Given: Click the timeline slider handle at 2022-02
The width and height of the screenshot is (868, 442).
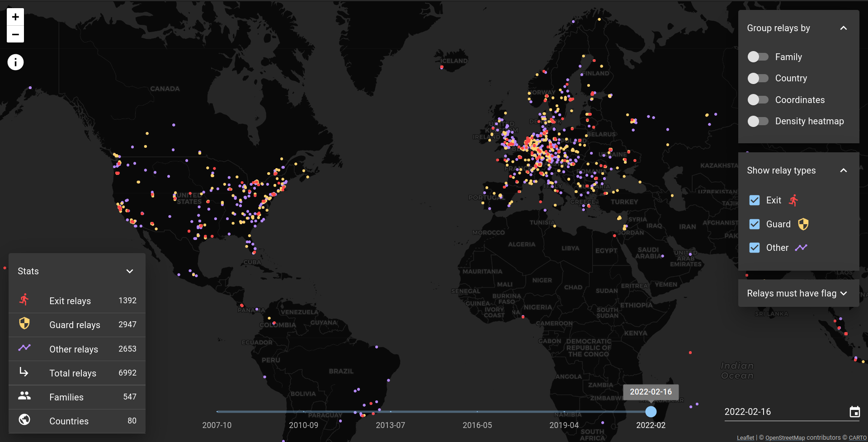Looking at the screenshot, I should coord(651,412).
